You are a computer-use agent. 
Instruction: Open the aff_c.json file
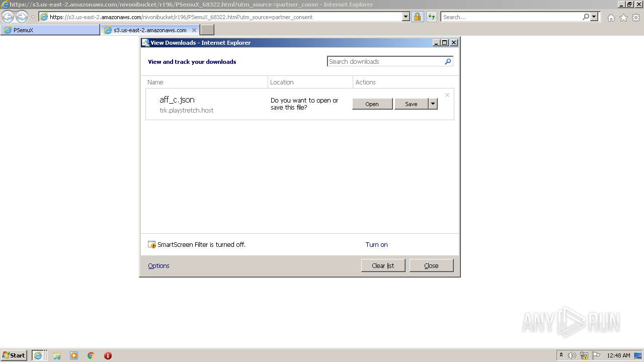(x=372, y=104)
